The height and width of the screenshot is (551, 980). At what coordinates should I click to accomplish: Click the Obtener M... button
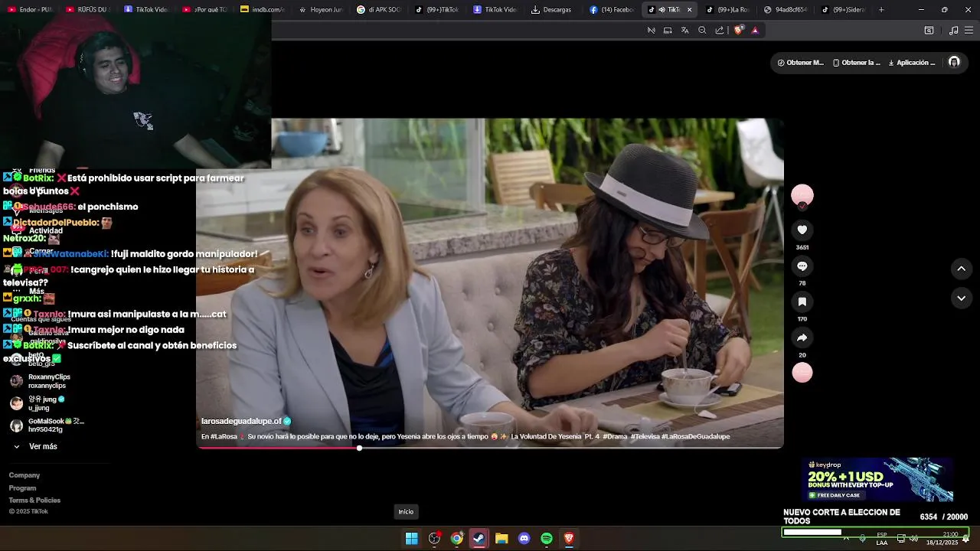click(801, 63)
